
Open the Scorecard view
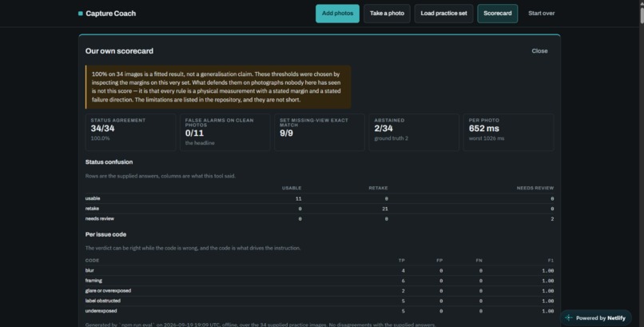pyautogui.click(x=497, y=14)
